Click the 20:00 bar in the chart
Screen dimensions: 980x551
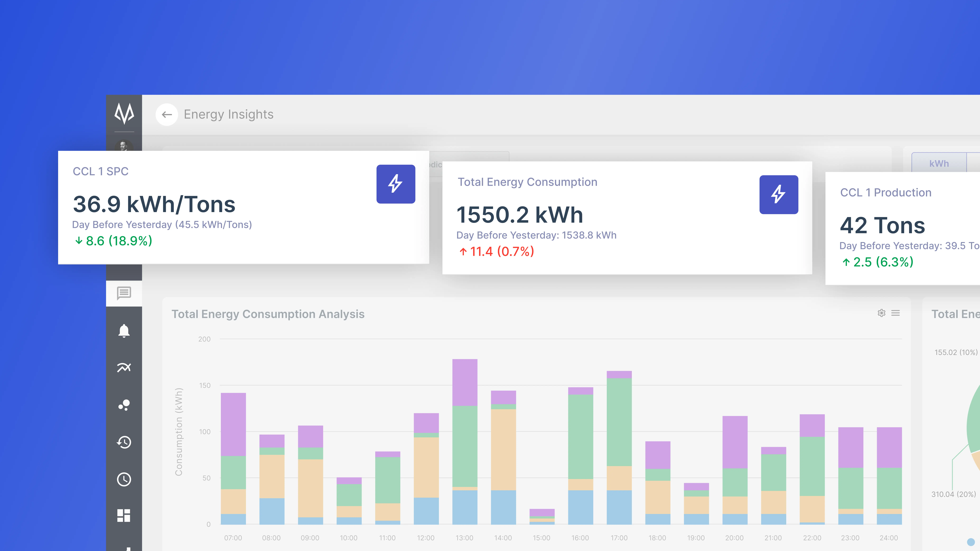pos(735,470)
